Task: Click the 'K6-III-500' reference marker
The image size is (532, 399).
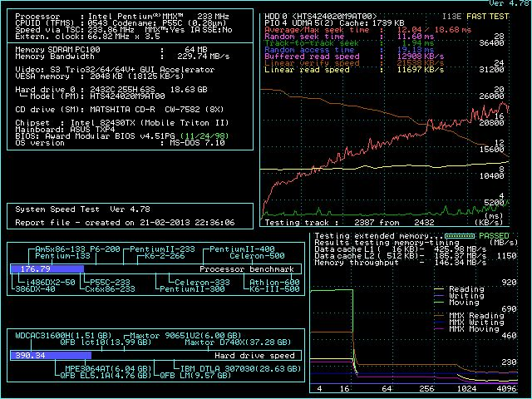Action: [x=274, y=289]
